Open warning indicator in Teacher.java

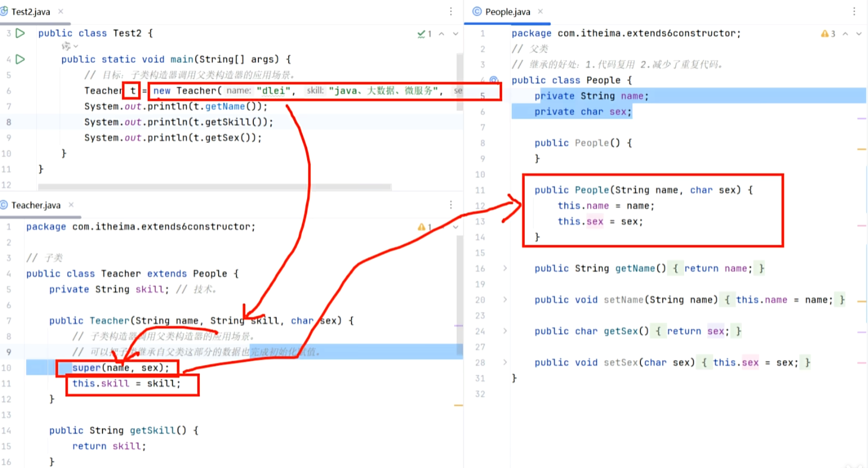pos(425,227)
